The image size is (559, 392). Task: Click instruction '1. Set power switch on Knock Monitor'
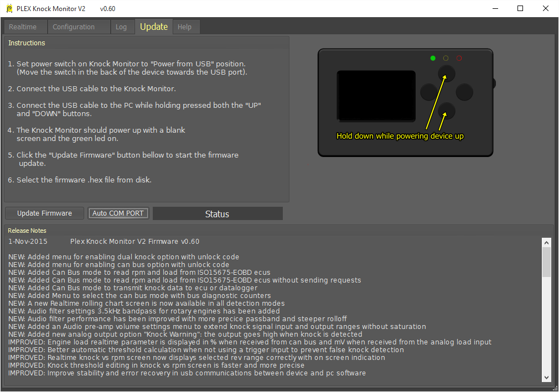click(x=128, y=68)
